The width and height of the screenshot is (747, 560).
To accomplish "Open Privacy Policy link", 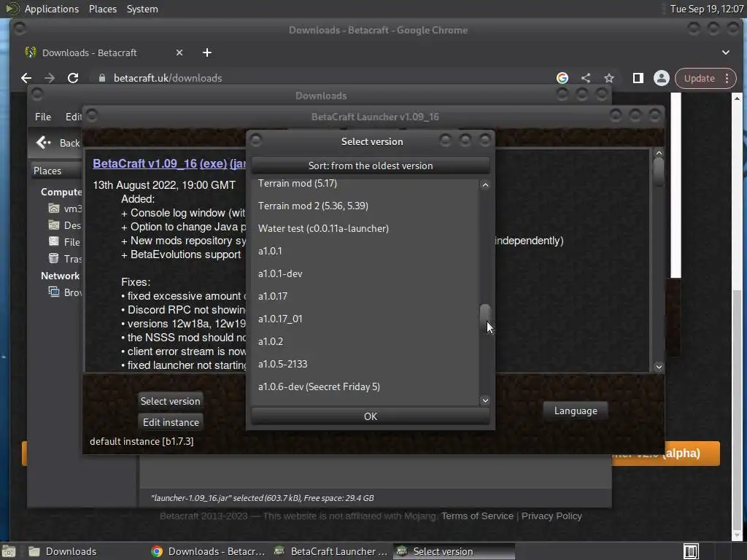I will click(x=551, y=516).
